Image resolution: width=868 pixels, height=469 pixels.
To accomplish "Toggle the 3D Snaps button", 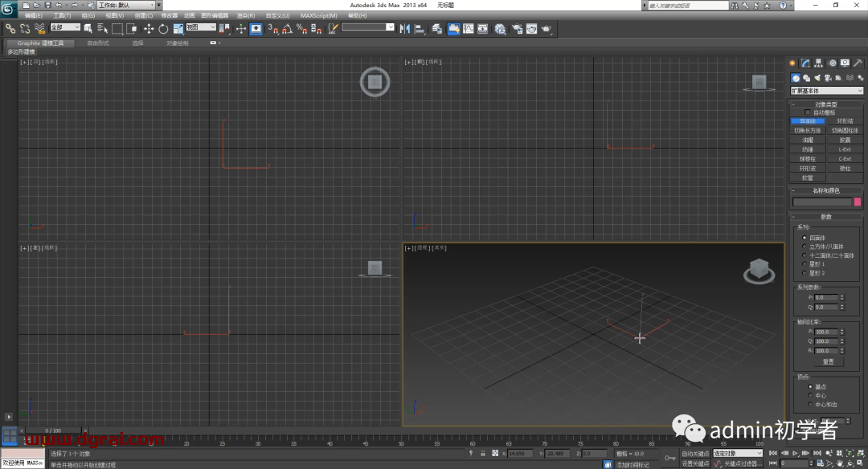I will coord(273,28).
